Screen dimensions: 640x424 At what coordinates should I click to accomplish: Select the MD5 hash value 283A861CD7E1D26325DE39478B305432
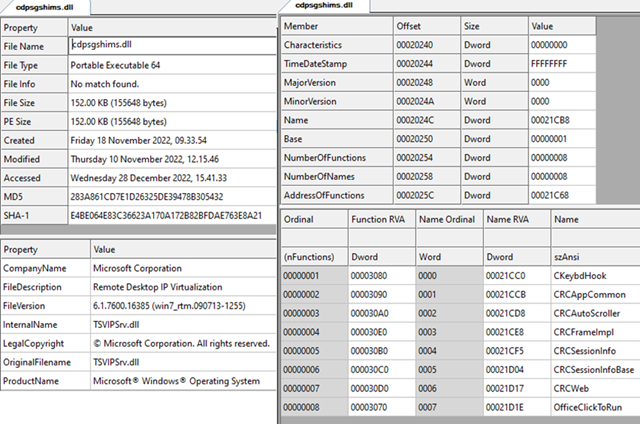click(x=147, y=197)
